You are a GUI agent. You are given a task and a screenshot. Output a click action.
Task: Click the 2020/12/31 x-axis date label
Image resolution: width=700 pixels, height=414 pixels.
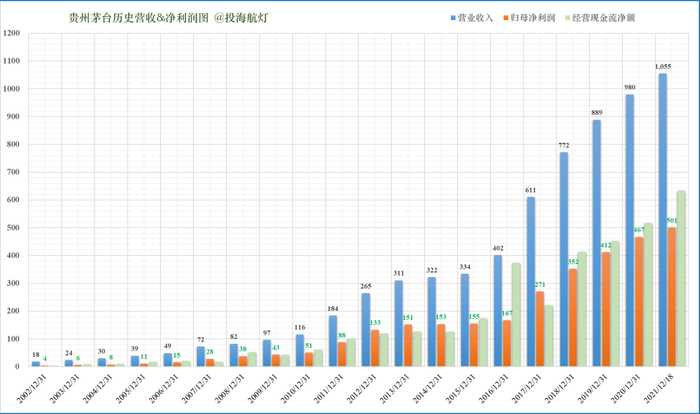[x=625, y=388]
